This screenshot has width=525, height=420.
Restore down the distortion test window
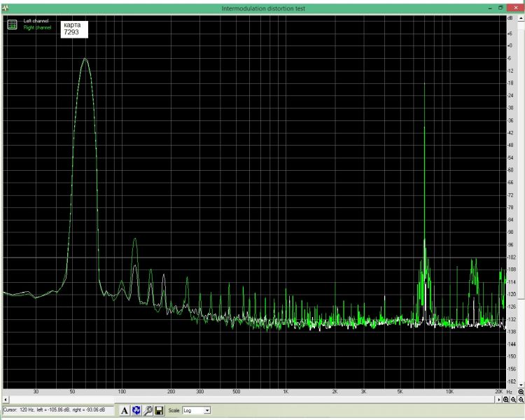(x=500, y=8)
